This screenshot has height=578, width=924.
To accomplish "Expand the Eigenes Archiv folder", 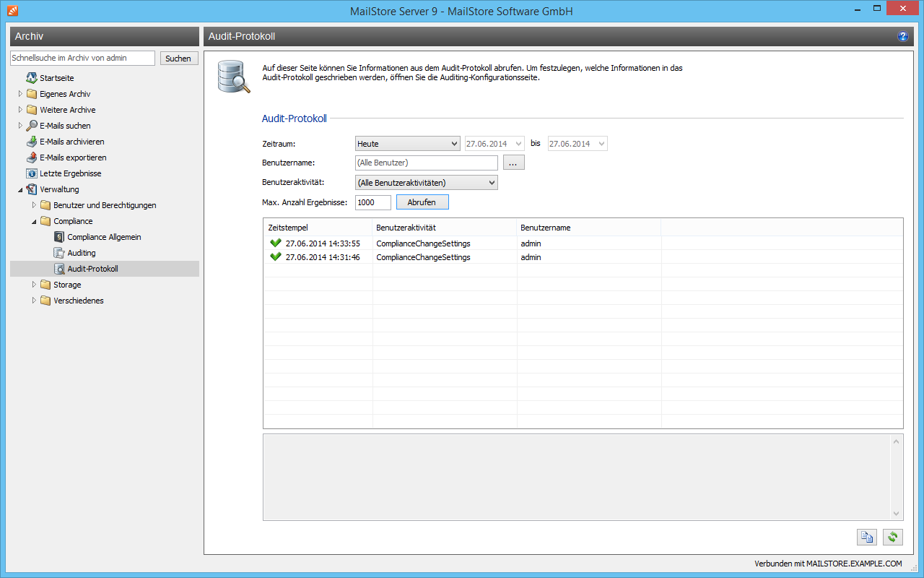I will tap(21, 94).
